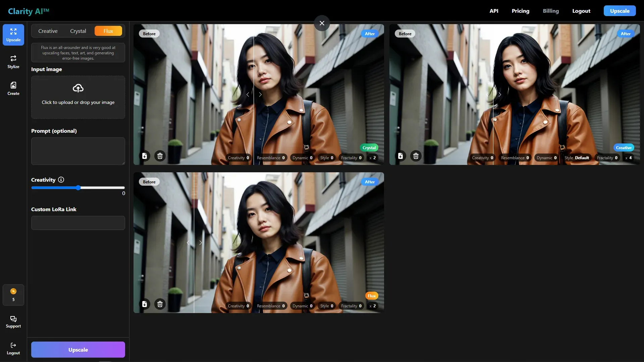Image resolution: width=644 pixels, height=362 pixels.
Task: Click the gold coin credits icon
Action: click(x=13, y=291)
